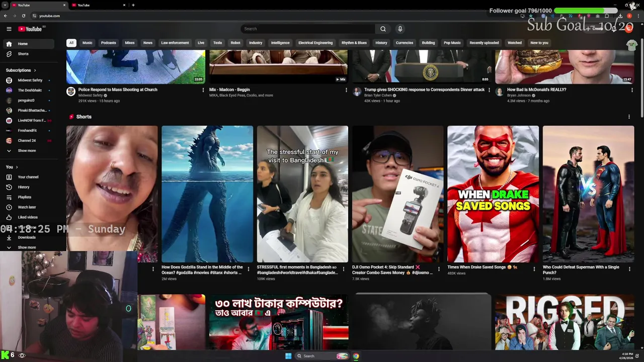Viewport: 644px width, 362px height.
Task: Select the Music filter chip
Action: (88, 43)
